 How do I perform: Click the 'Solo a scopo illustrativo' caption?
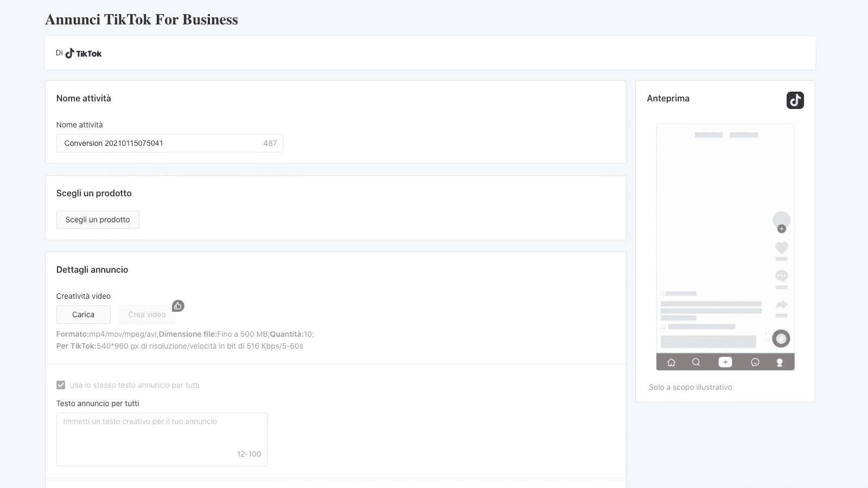tap(691, 387)
